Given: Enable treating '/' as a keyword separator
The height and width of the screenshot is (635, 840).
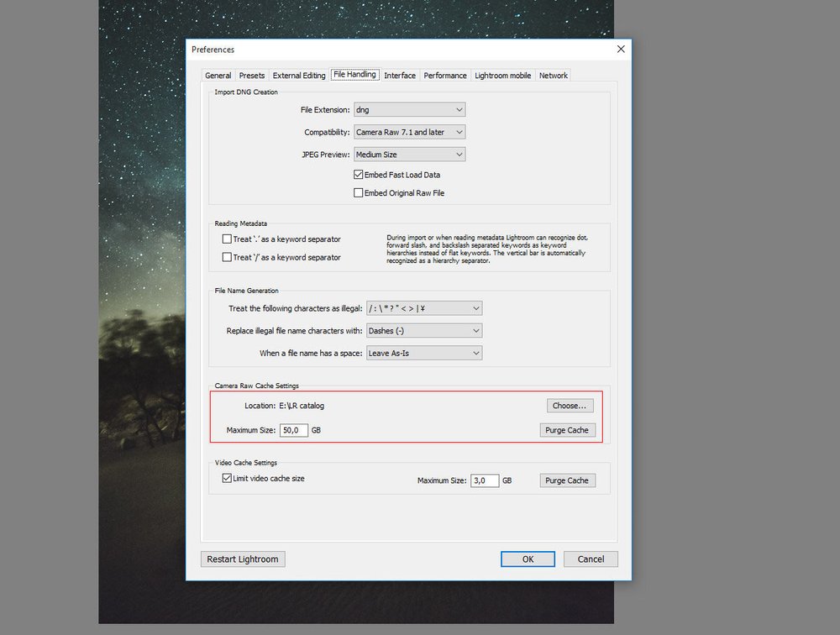Looking at the screenshot, I should coord(226,257).
